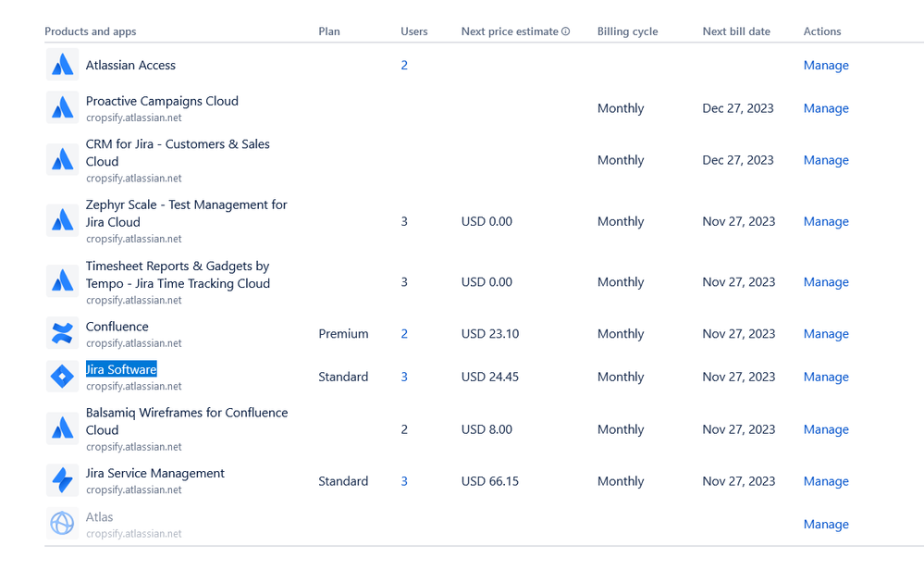
Task: Manage the Atlas product
Action: [825, 524]
